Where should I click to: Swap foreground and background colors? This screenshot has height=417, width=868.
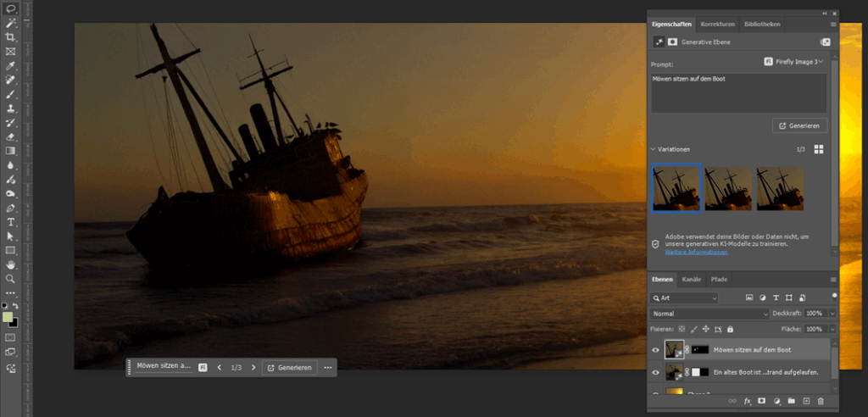point(15,306)
